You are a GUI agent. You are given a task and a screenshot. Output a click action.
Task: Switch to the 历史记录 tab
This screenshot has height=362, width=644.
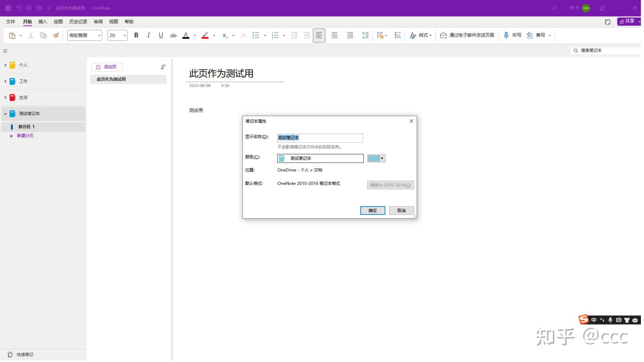[x=78, y=22]
